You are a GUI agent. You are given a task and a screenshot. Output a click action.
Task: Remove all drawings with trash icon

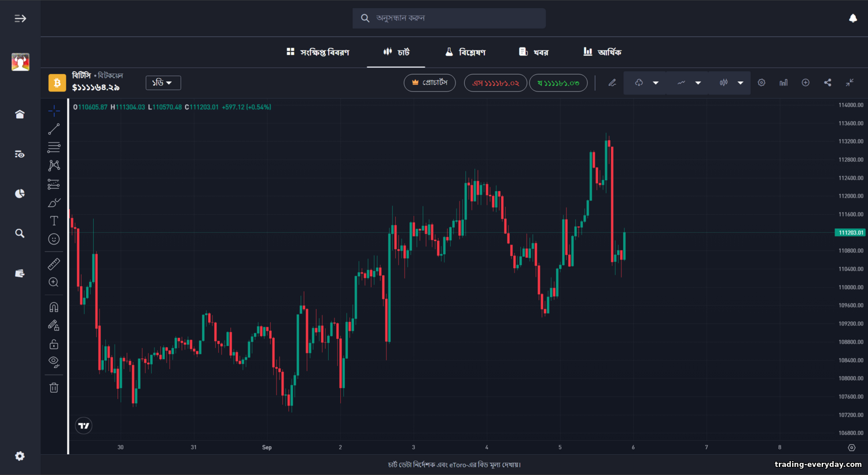pos(54,387)
